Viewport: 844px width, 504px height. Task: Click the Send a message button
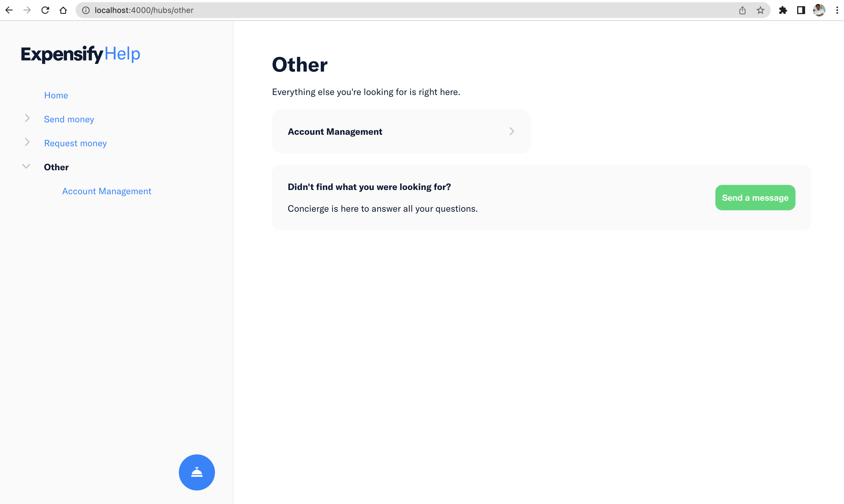coord(755,198)
